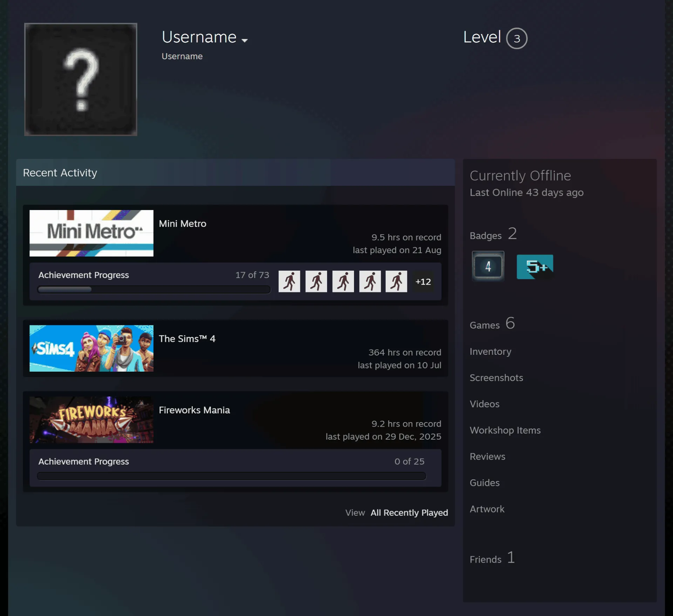View All Recently Played games
The height and width of the screenshot is (616, 673).
pyautogui.click(x=409, y=513)
